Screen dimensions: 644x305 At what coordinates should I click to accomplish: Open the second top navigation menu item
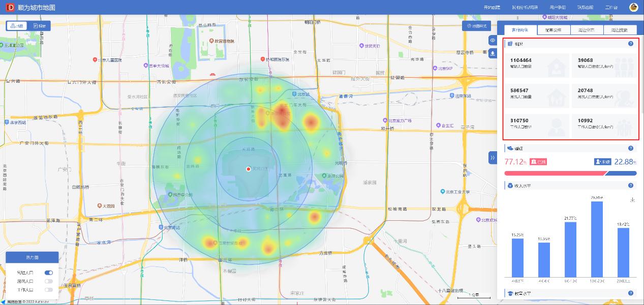(x=525, y=8)
